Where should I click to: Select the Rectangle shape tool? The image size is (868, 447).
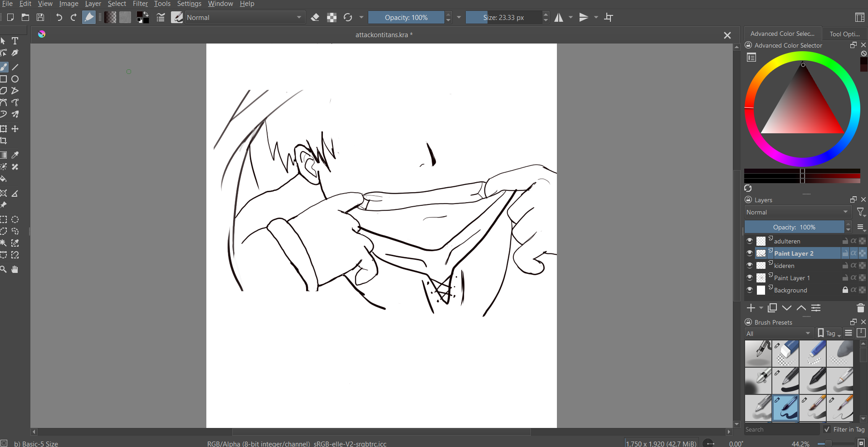[x=4, y=79]
